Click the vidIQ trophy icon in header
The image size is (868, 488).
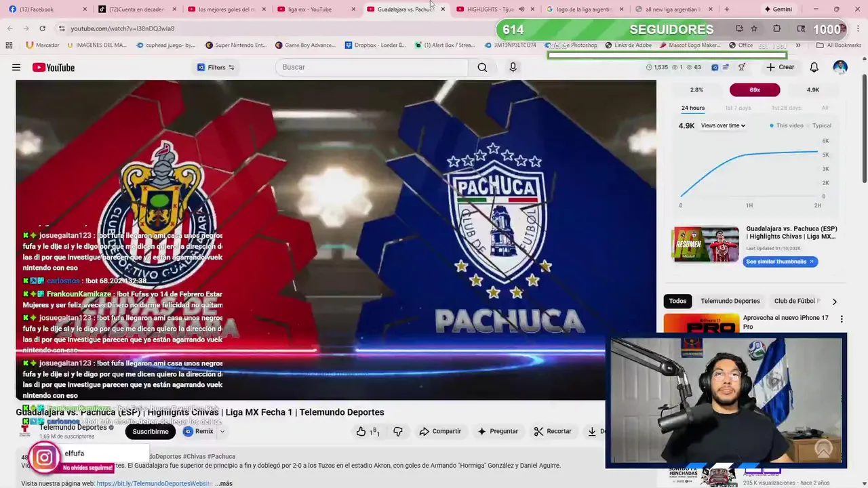(x=741, y=67)
